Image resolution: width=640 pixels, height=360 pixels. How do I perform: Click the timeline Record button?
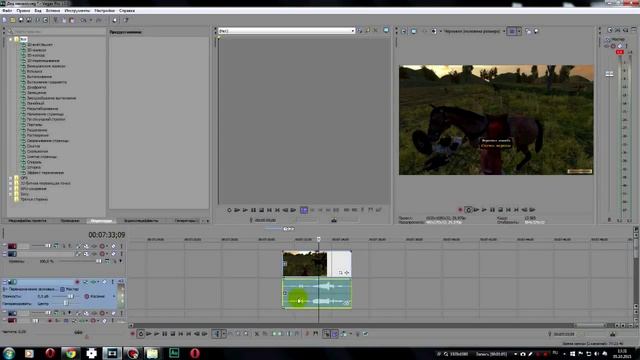[132, 334]
